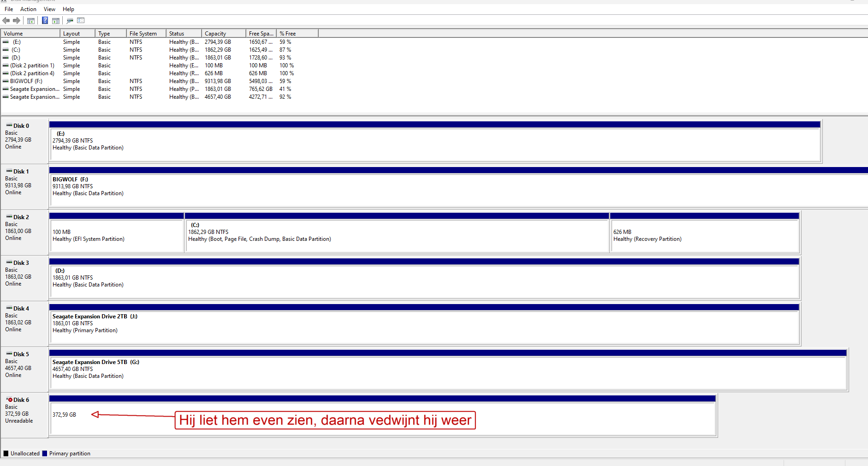The width and height of the screenshot is (868, 466).
Task: Select the 626 MB Recovery Partition block
Action: (705, 233)
